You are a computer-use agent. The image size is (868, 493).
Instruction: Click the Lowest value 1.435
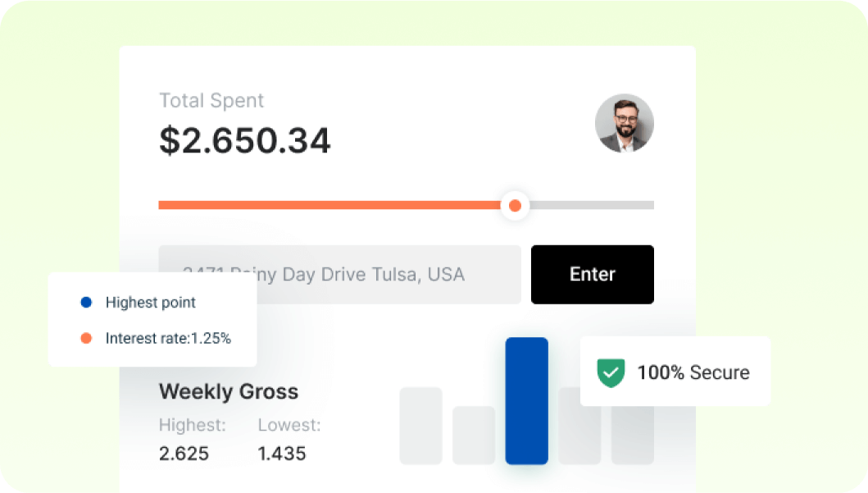[x=282, y=453]
